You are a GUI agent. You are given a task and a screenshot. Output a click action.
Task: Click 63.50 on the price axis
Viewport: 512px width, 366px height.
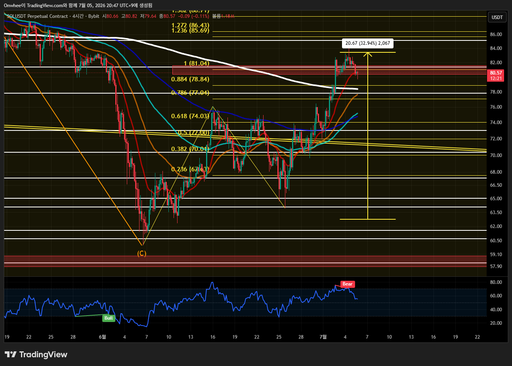tap(496, 212)
